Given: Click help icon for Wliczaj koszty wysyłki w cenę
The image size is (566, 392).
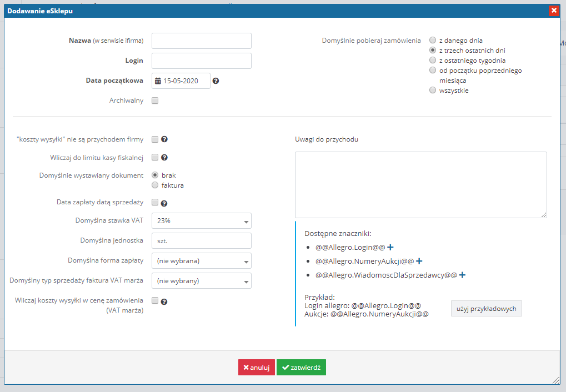Looking at the screenshot, I should pyautogui.click(x=164, y=301).
